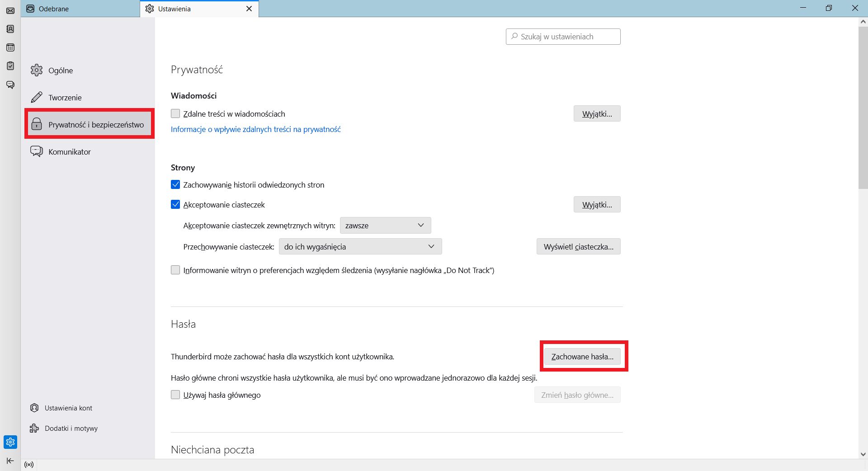Select the Ustawienia tab
This screenshot has width=868, height=471.
pos(199,9)
